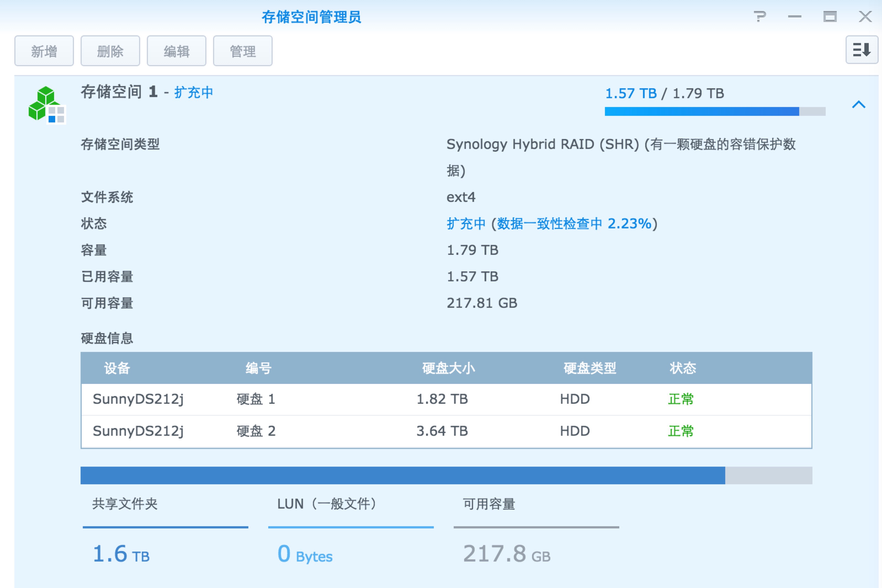
Task: Click the green cubes volume icon
Action: [x=47, y=105]
